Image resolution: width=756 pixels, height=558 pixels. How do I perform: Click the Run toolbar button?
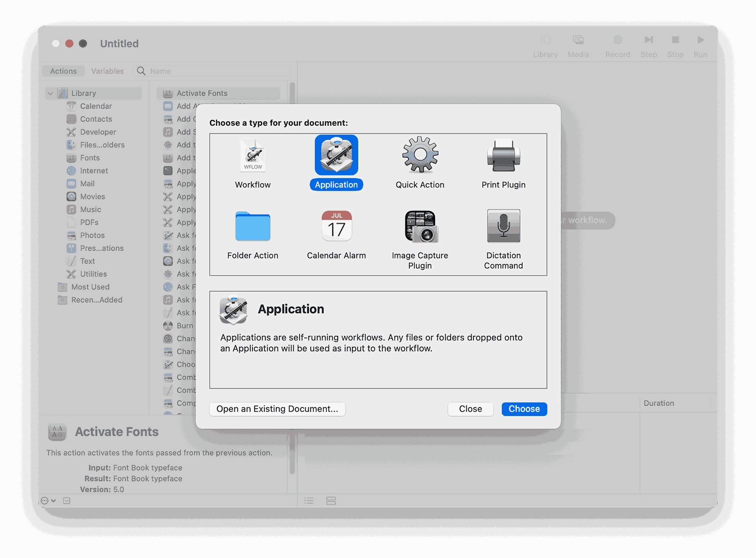pyautogui.click(x=700, y=46)
